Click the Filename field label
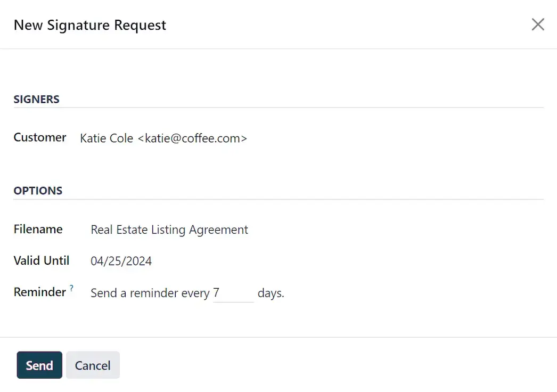557x392 pixels. click(x=38, y=230)
